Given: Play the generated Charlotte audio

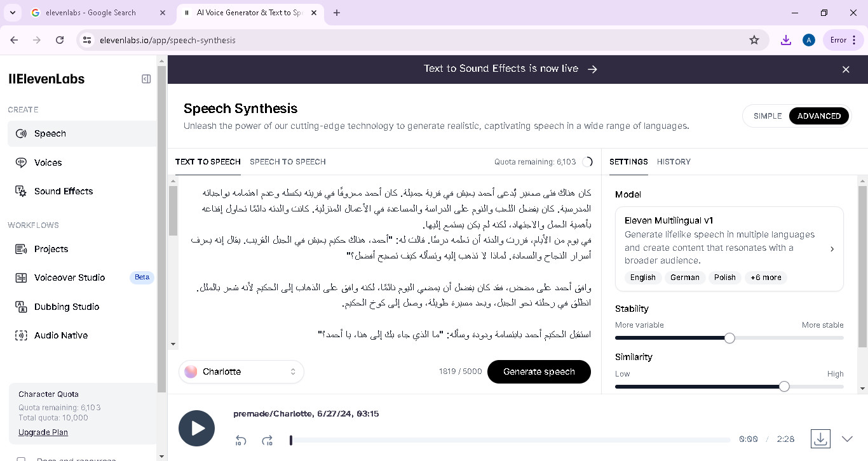Looking at the screenshot, I should [x=197, y=429].
